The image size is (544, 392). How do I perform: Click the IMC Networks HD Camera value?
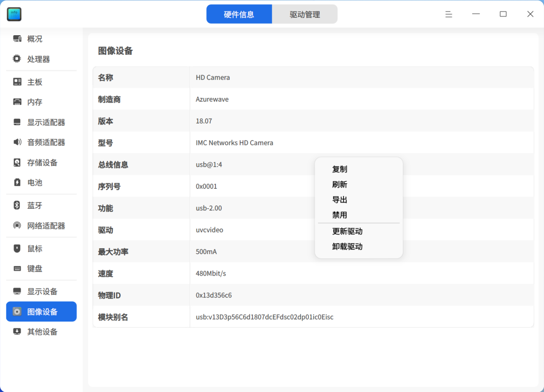click(234, 143)
